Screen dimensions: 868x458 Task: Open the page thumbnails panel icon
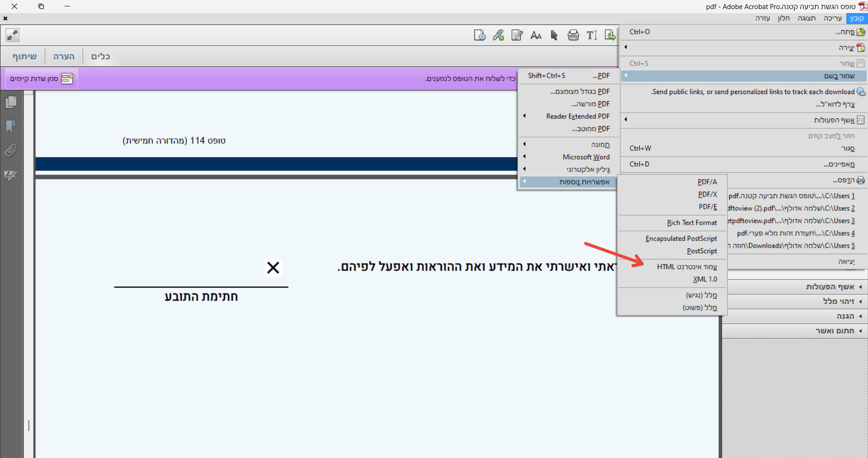point(11,102)
